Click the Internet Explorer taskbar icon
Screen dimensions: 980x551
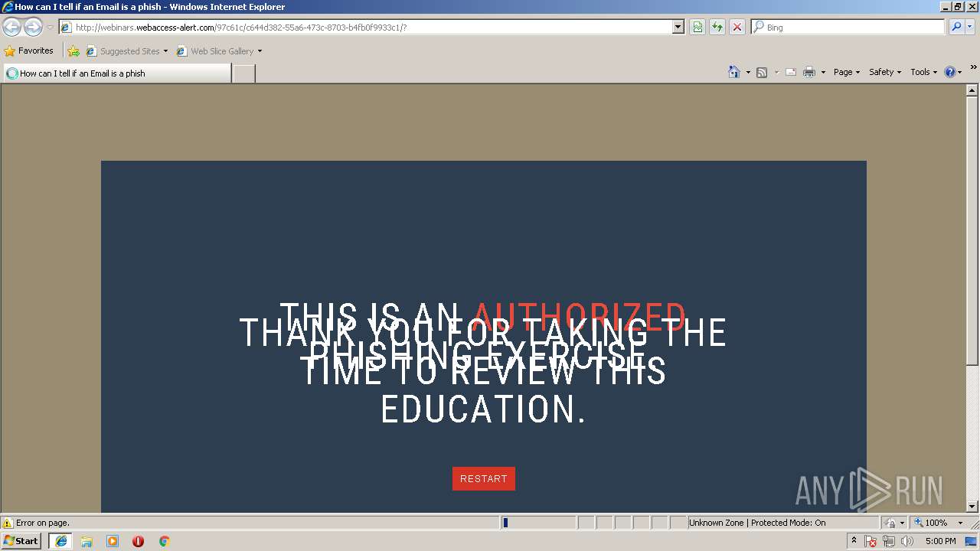(60, 541)
